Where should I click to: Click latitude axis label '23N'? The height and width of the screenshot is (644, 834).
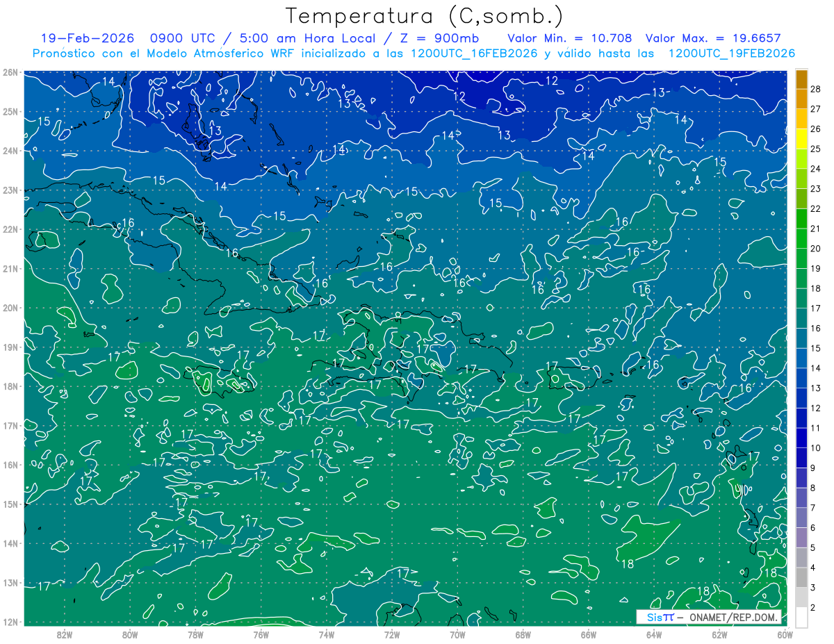pos(10,190)
